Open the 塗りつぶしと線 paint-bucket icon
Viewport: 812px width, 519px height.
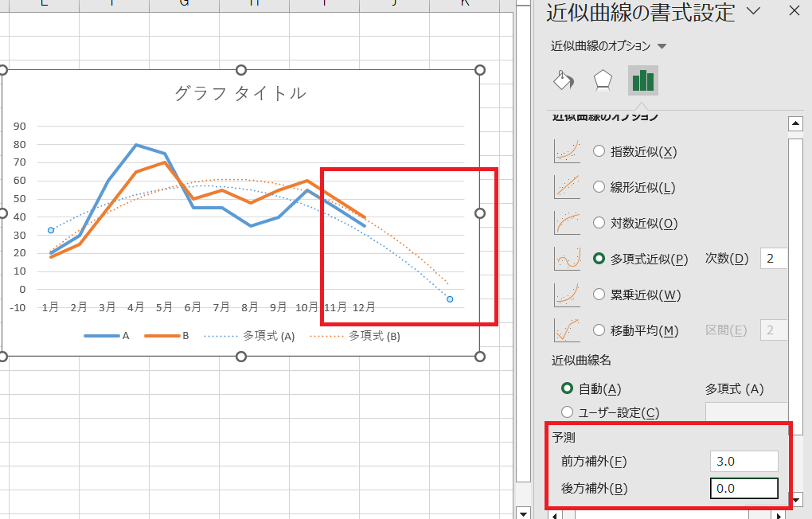click(x=564, y=80)
